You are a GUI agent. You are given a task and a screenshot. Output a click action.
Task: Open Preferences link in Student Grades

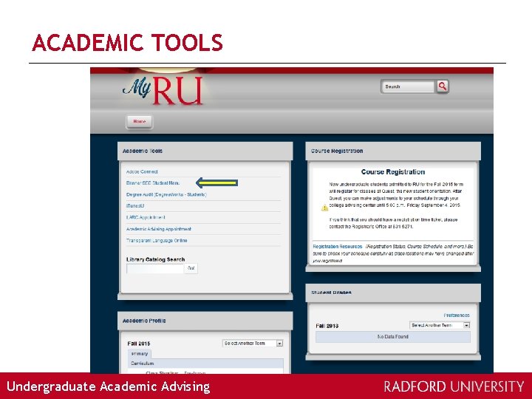point(457,316)
